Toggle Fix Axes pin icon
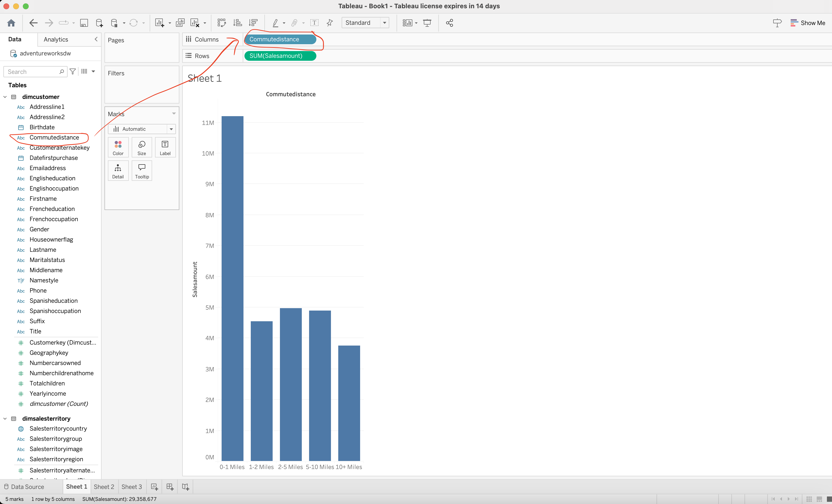 [330, 23]
